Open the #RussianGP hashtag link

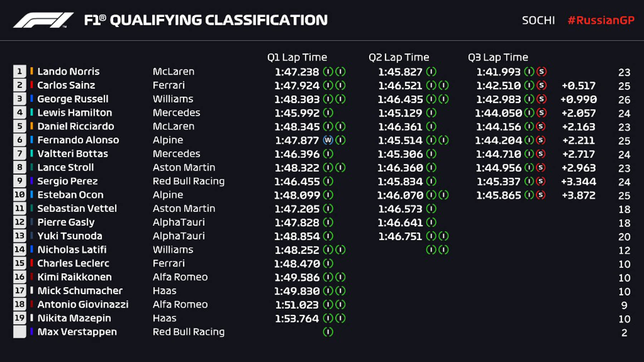(x=601, y=20)
